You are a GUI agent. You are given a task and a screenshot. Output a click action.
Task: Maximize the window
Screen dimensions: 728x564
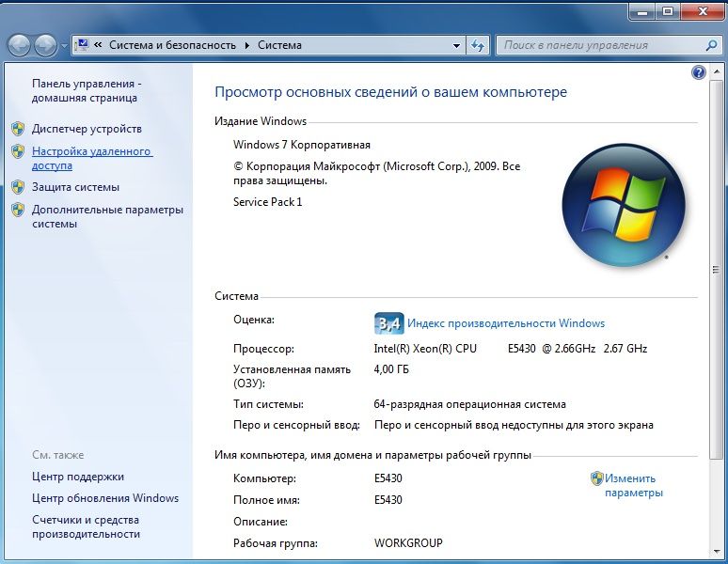(668, 11)
